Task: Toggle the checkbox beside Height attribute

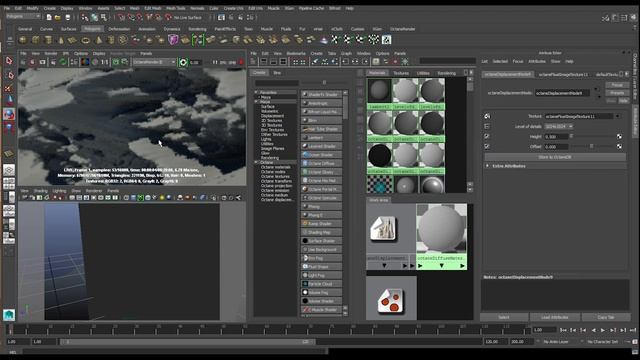Action: [x=487, y=136]
